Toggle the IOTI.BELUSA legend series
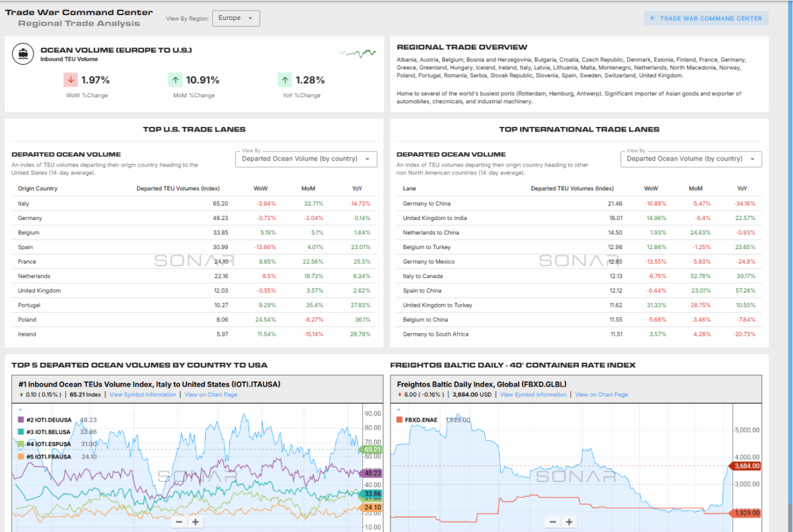This screenshot has height=532, width=793. (x=48, y=432)
